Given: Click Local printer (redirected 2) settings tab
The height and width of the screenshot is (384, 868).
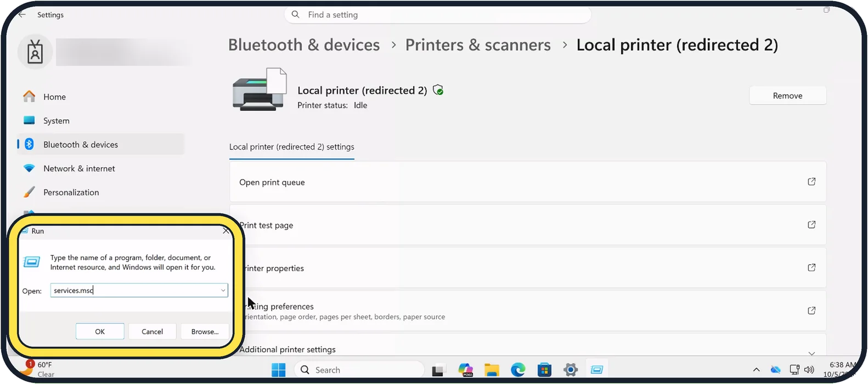Looking at the screenshot, I should pos(291,147).
